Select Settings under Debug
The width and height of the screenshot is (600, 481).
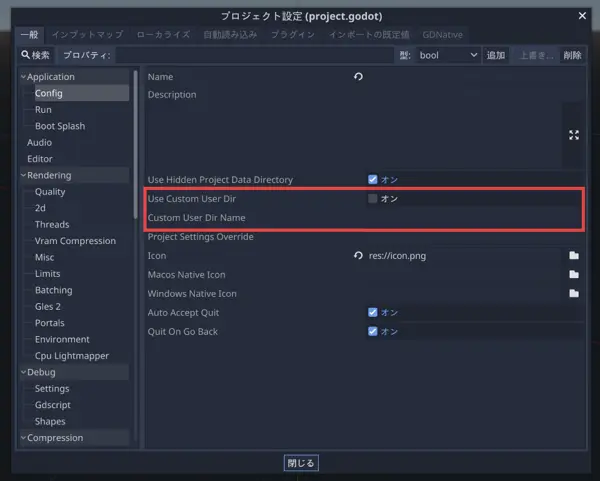click(52, 388)
